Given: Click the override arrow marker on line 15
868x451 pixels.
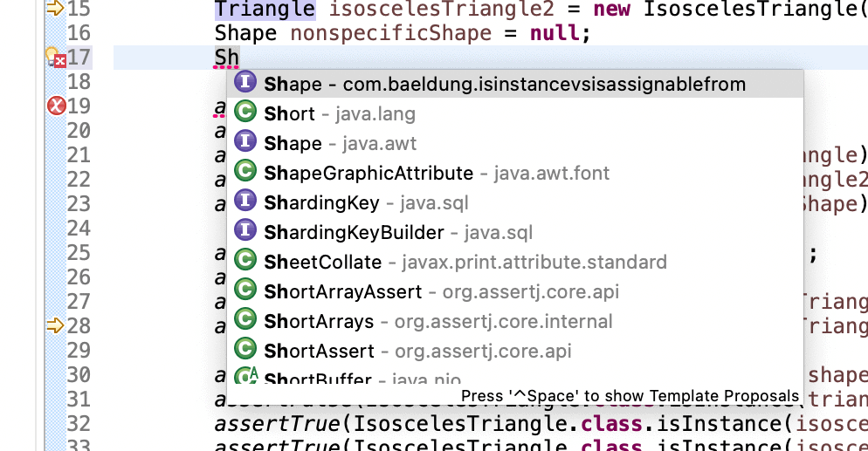Looking at the screenshot, I should click(55, 9).
